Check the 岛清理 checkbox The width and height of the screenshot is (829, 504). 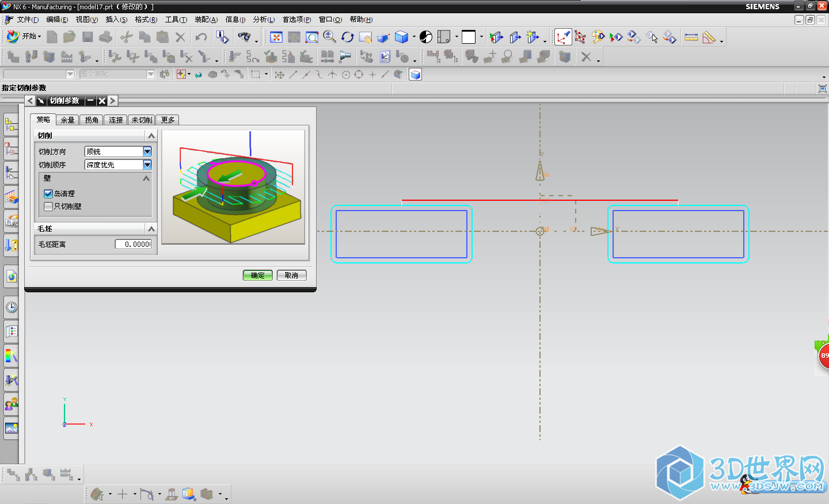click(x=48, y=194)
